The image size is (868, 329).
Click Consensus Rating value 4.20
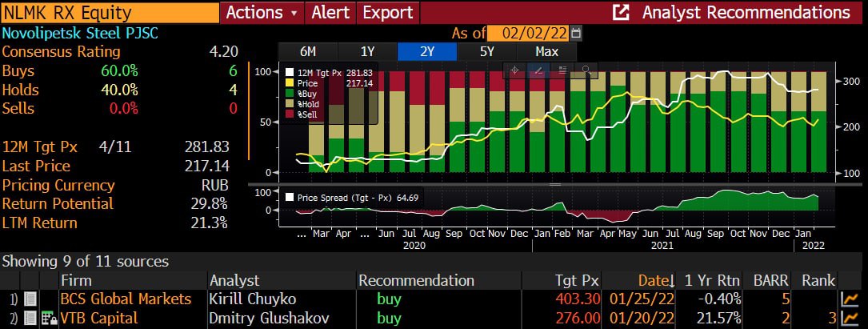point(224,52)
